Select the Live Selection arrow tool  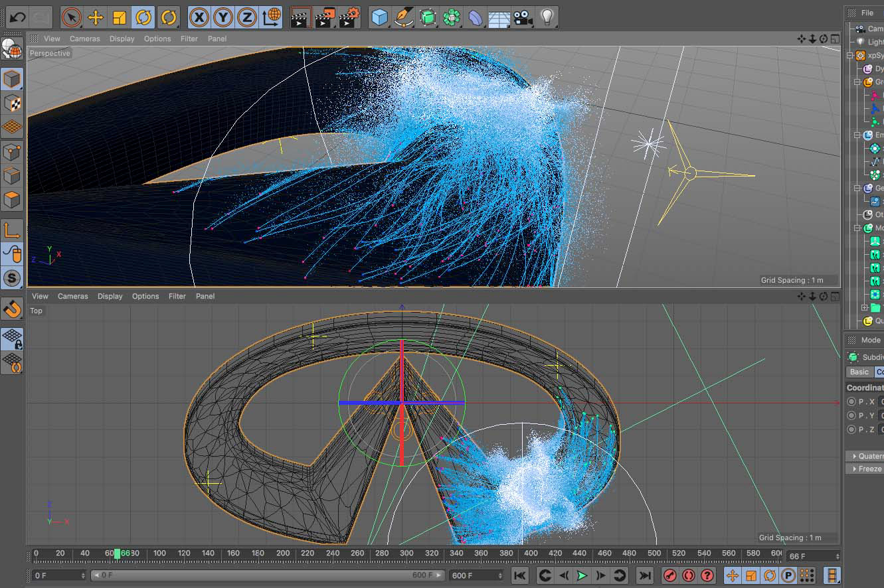point(71,17)
